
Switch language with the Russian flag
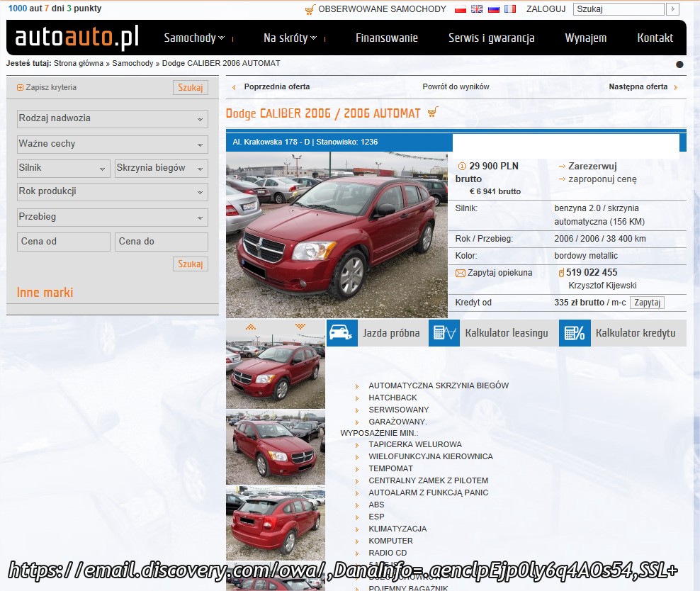[493, 9]
